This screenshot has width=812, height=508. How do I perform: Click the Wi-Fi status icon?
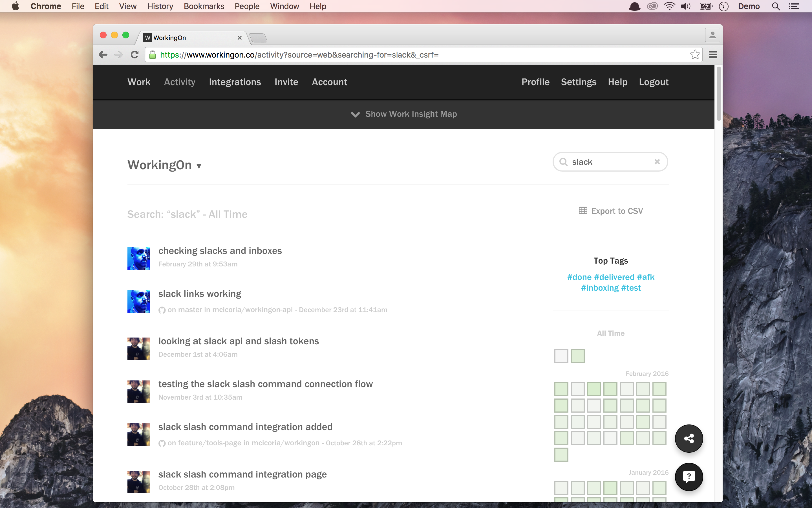pyautogui.click(x=669, y=6)
